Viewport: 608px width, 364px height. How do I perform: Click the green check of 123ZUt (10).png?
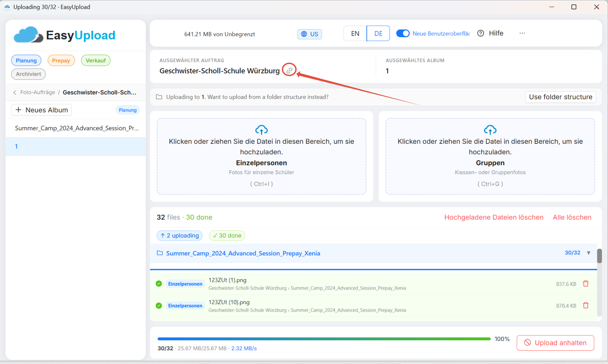point(159,306)
